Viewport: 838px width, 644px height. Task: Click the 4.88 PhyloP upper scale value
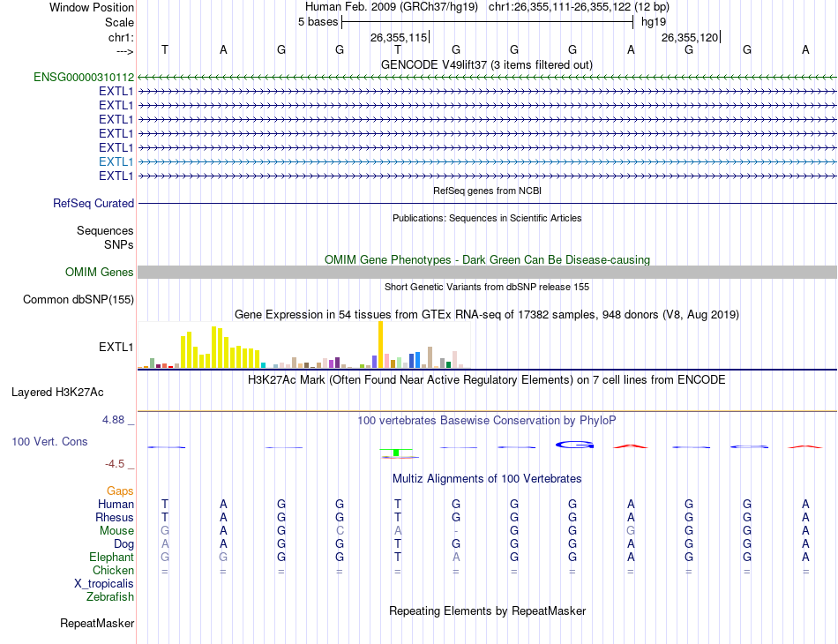tap(113, 420)
